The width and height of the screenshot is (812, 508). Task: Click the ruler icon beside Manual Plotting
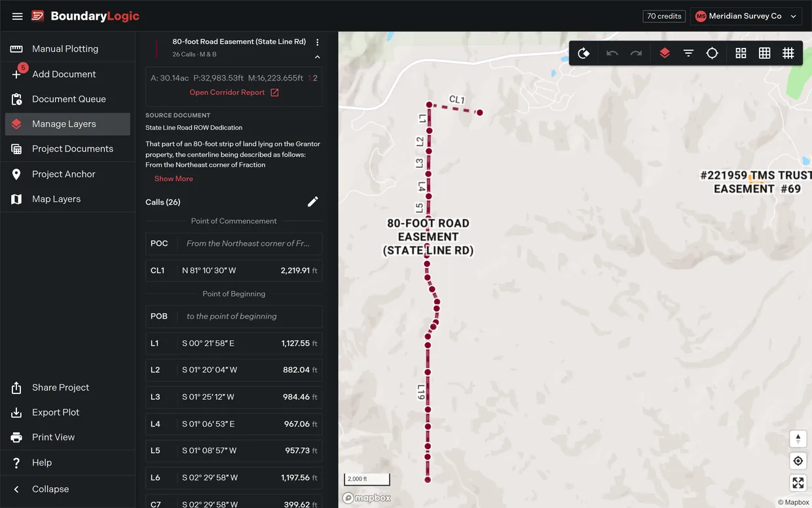16,49
